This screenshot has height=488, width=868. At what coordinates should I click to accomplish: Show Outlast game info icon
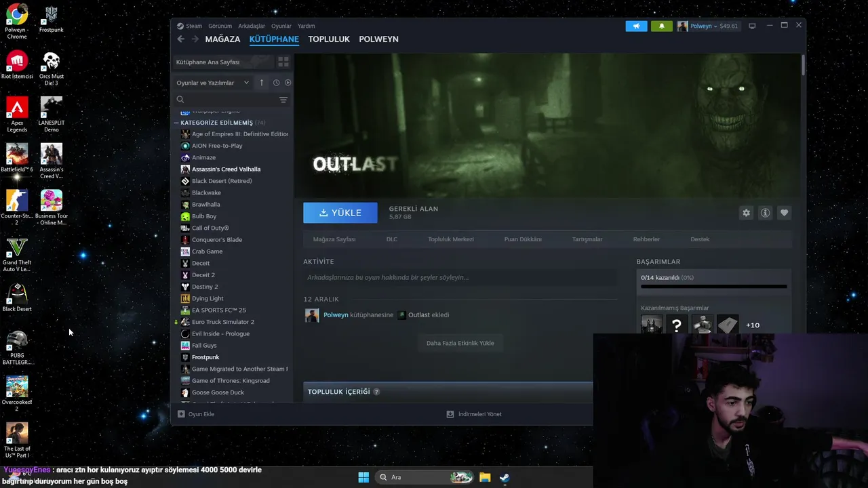[765, 213]
